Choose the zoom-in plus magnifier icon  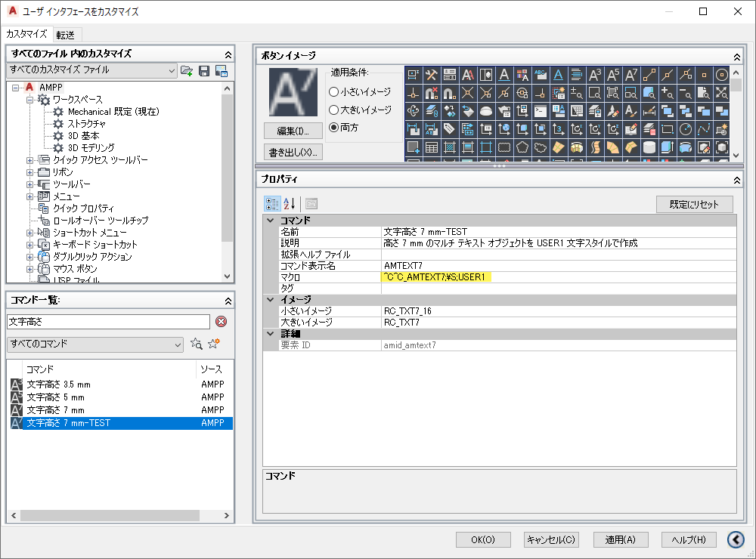(668, 92)
